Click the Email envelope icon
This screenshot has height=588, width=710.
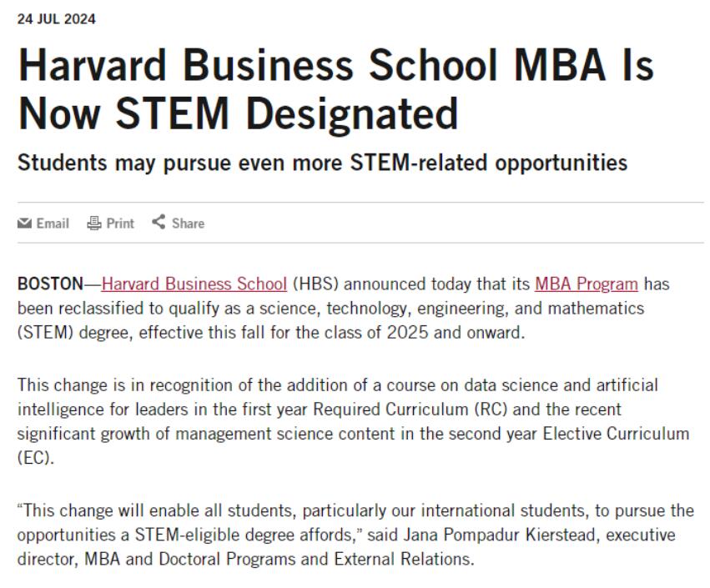tap(24, 224)
